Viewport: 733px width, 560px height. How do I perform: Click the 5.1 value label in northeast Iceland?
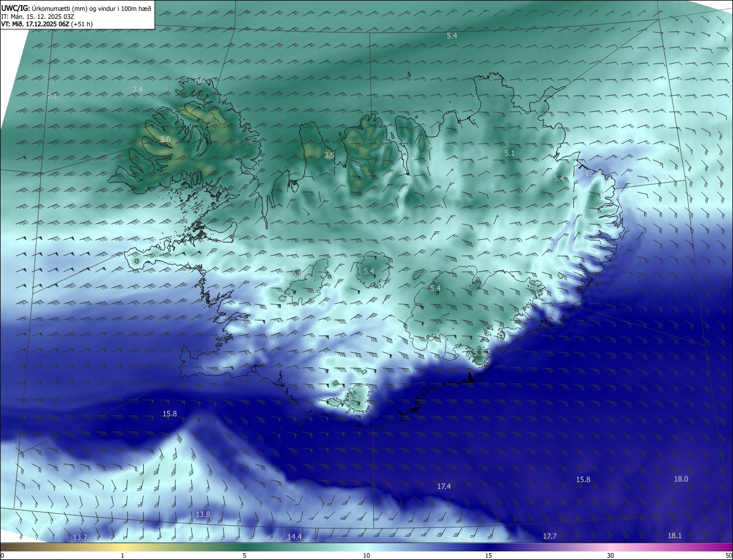(x=510, y=153)
